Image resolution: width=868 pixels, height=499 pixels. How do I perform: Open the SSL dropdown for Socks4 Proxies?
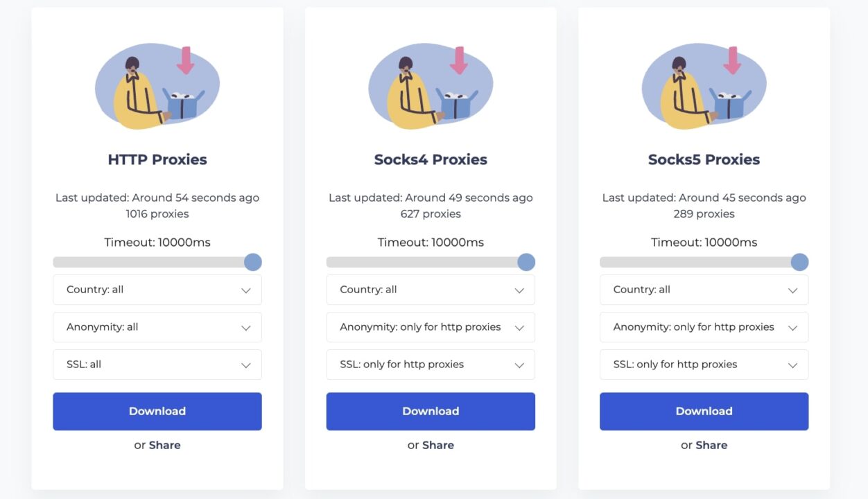(431, 365)
